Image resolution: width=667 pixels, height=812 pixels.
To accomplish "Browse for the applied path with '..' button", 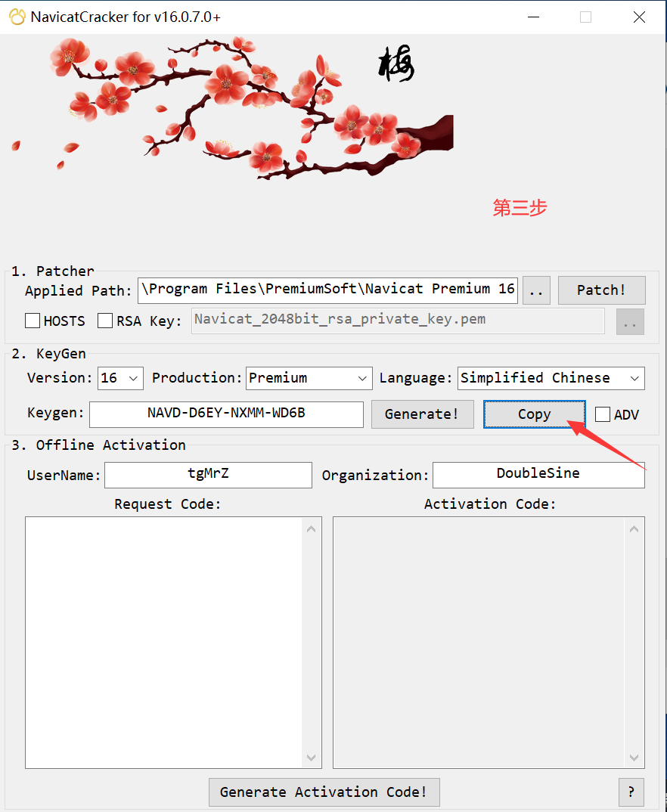I will tap(535, 290).
